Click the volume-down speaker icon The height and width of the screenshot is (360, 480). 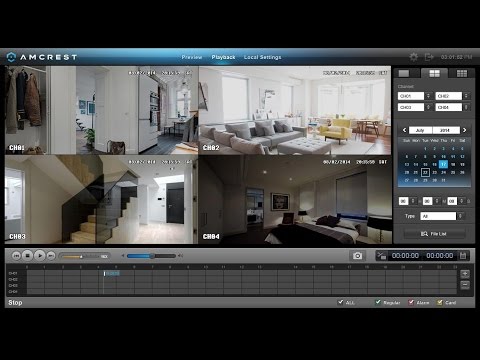coord(123,256)
